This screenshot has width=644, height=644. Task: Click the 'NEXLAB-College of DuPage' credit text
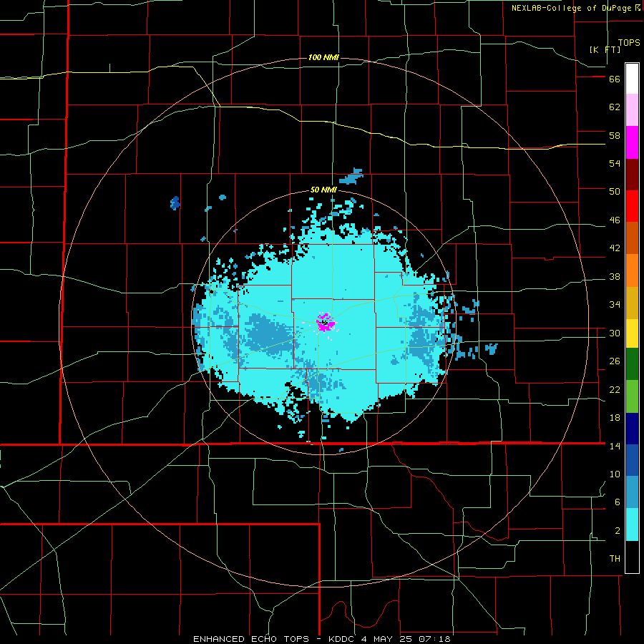tap(571, 8)
